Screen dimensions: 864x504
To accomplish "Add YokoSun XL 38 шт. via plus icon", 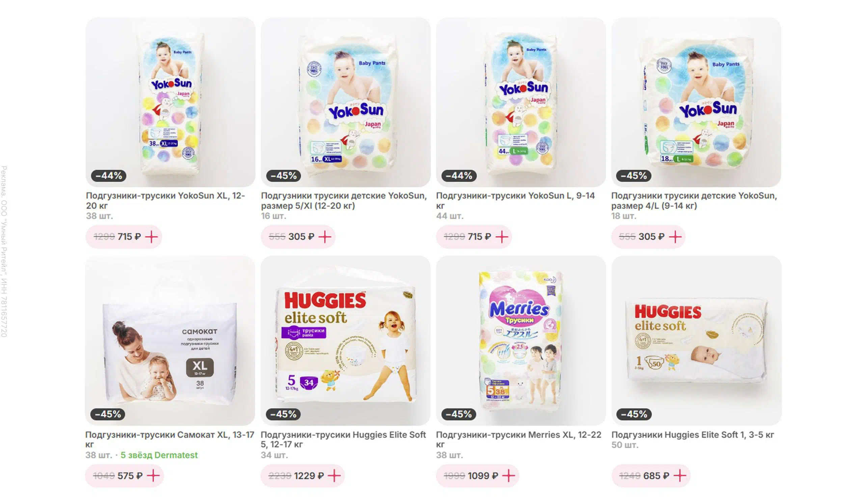I will coord(152,237).
